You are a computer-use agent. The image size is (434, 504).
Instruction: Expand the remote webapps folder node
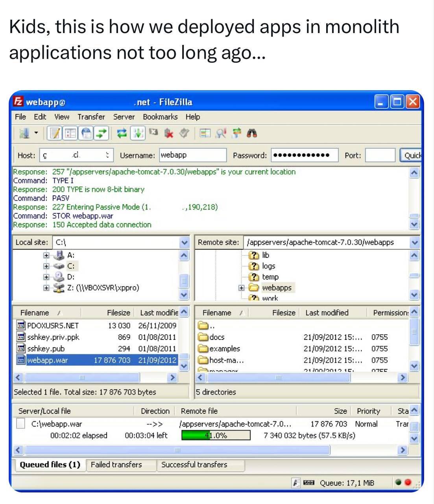coord(241,288)
